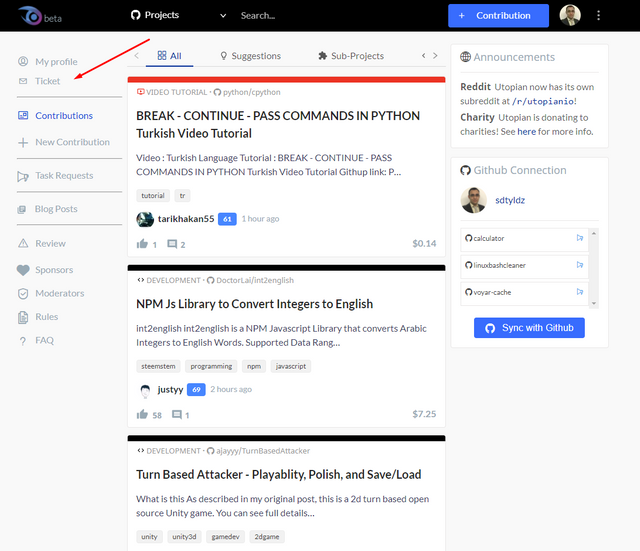The height and width of the screenshot is (551, 640).
Task: Open the user avatar in the header
Action: point(570,15)
